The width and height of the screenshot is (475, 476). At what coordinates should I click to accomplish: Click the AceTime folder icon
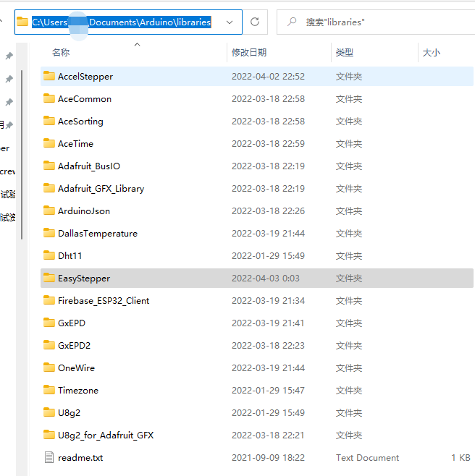click(49, 143)
